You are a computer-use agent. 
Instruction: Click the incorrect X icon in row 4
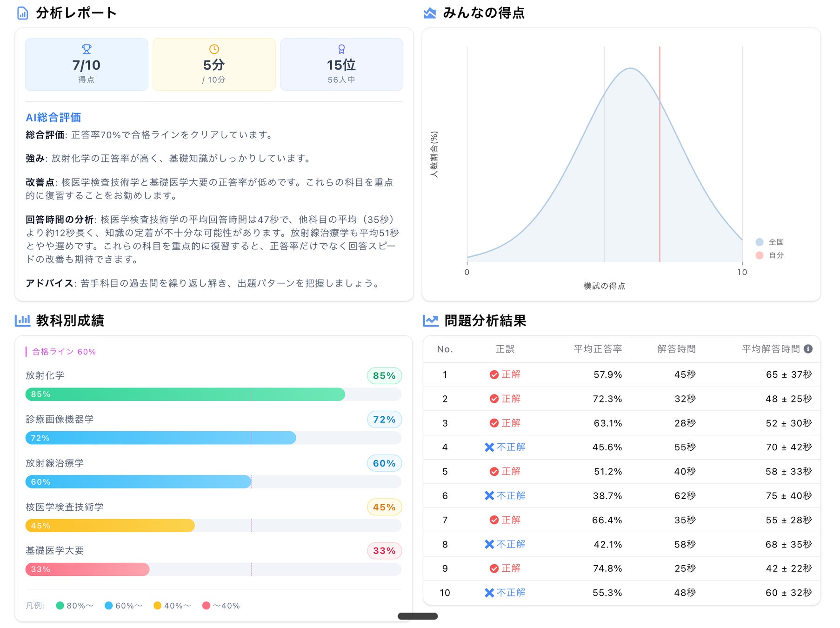point(489,447)
